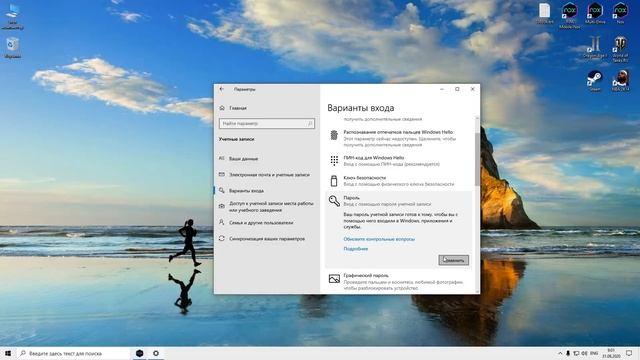The width and height of the screenshot is (640, 360).
Task: Click the security key USB icon
Action: [334, 181]
